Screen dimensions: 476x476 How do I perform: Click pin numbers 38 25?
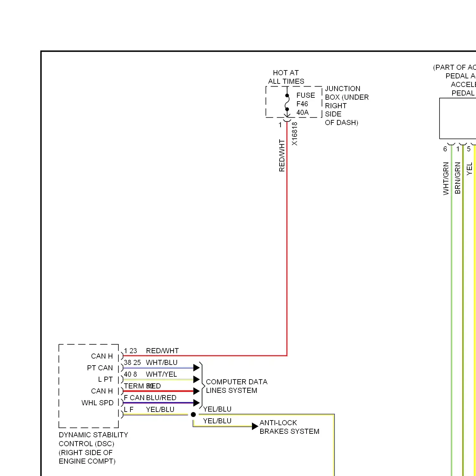pyautogui.click(x=132, y=362)
